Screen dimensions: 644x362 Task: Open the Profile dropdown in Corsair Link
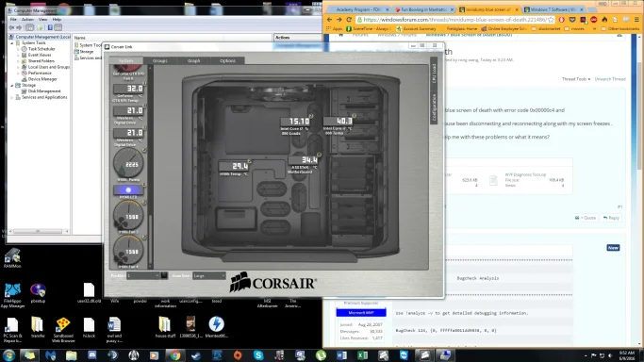click(142, 276)
